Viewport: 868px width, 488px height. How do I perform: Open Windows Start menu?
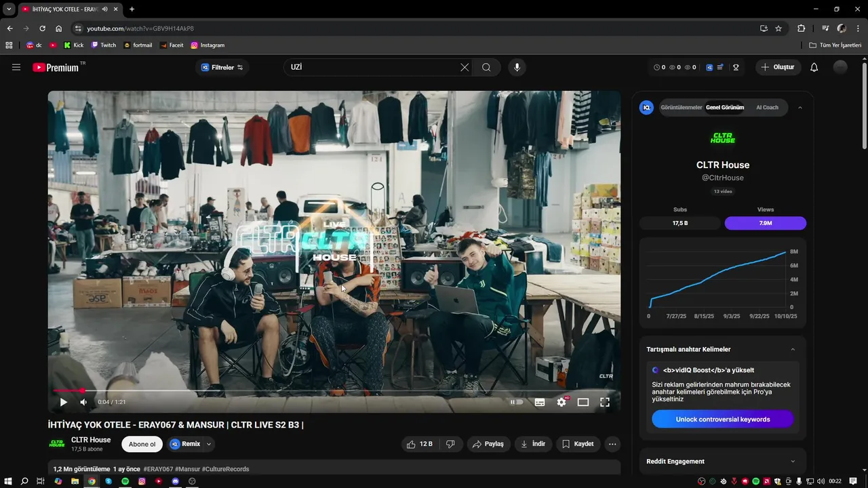point(7,481)
